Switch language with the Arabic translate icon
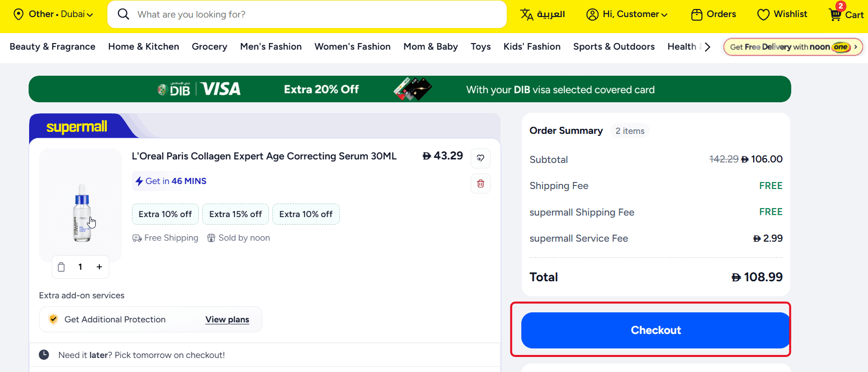This screenshot has height=372, width=868. click(526, 15)
